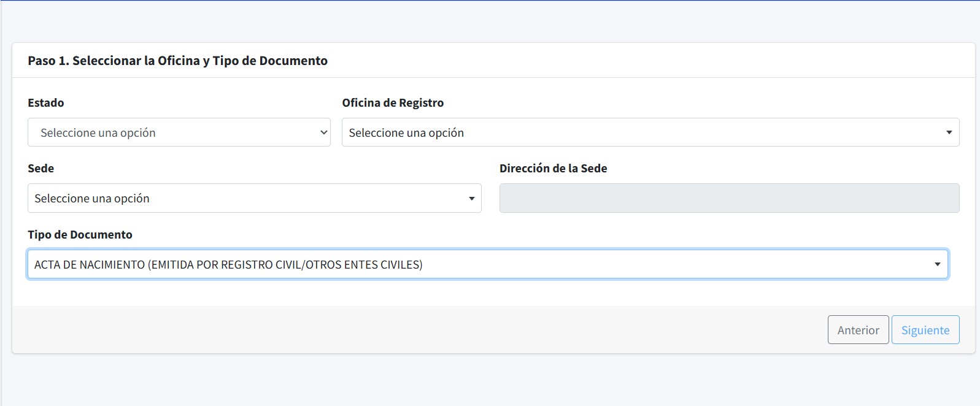Click the caret arrow of Tipo de Documento
980x406 pixels.
point(937,264)
